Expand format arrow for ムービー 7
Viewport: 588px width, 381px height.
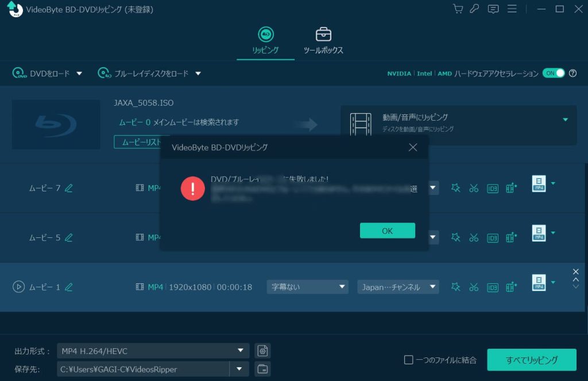tap(553, 183)
